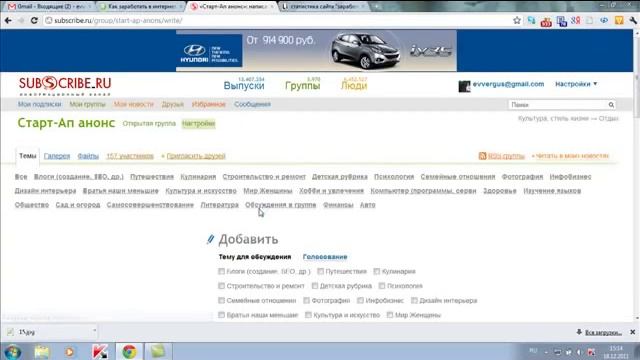The width and height of the screenshot is (640, 360).
Task: Open the Люди section
Action: pos(354,86)
